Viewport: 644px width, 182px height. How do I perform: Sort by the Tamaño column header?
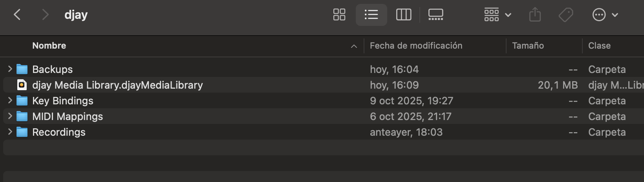click(x=528, y=46)
